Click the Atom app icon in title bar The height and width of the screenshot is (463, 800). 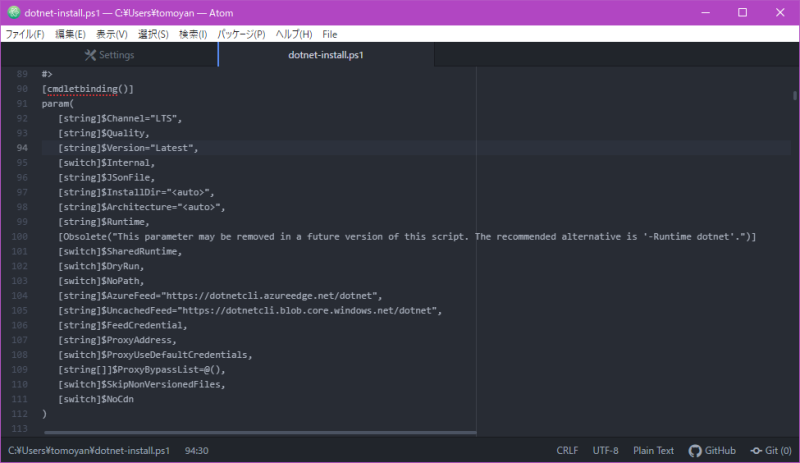[x=13, y=13]
